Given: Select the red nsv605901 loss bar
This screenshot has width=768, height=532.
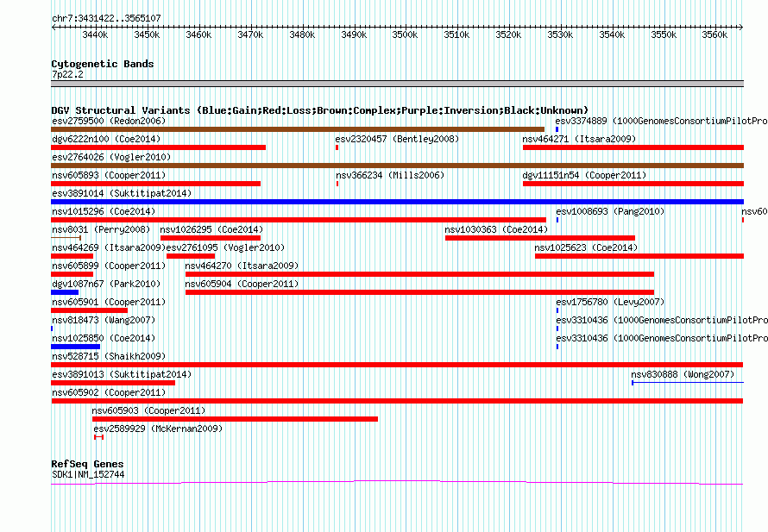Looking at the screenshot, I should [89, 310].
